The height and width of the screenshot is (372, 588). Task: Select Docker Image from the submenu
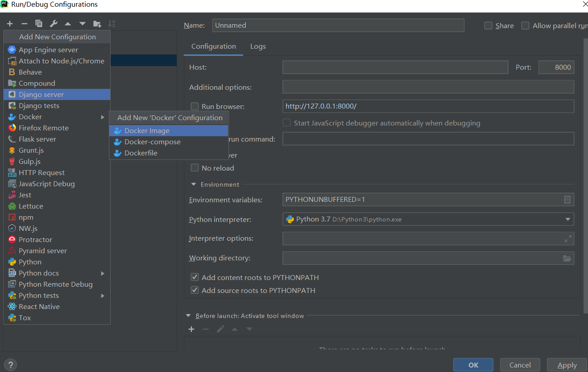[x=147, y=131]
